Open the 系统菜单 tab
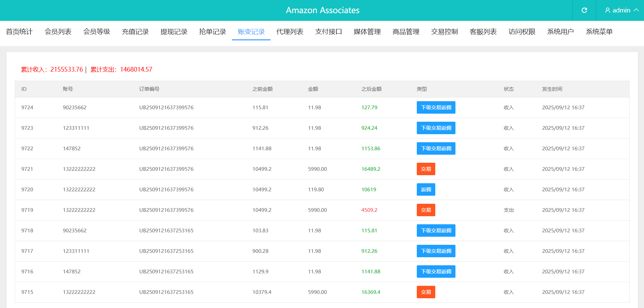 point(599,32)
